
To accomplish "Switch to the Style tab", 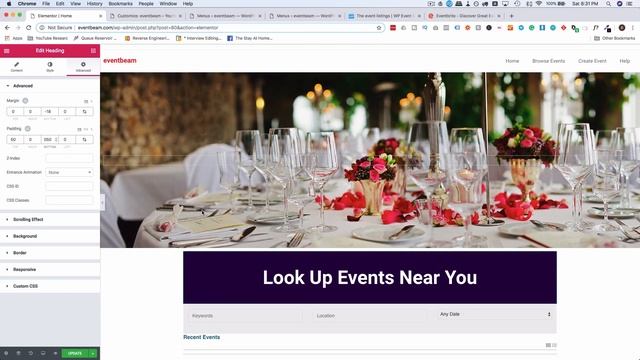I will point(50,67).
